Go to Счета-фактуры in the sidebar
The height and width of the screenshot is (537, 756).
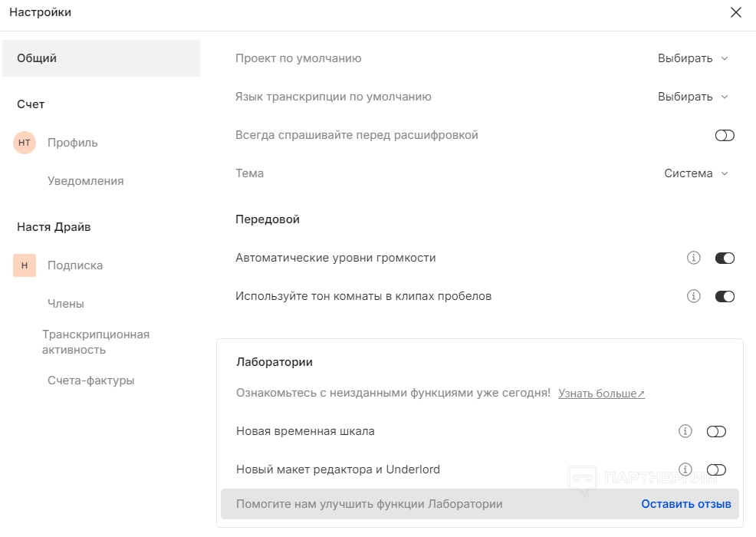click(90, 381)
